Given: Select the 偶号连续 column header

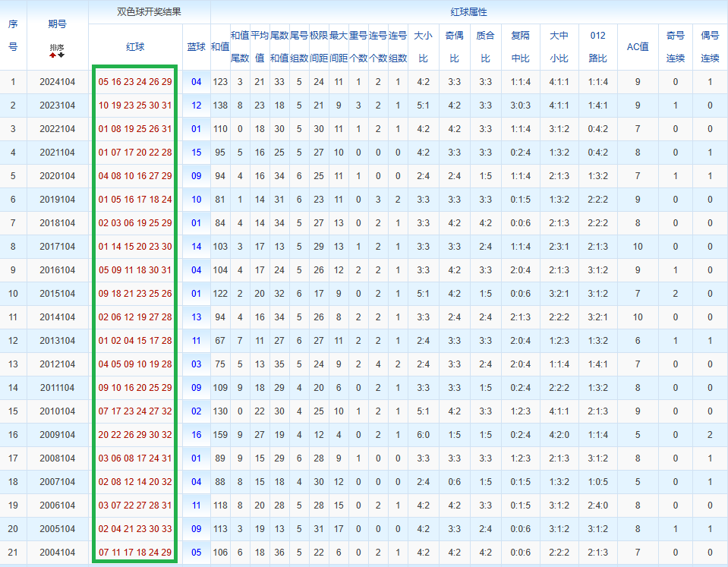Looking at the screenshot, I should click(710, 47).
